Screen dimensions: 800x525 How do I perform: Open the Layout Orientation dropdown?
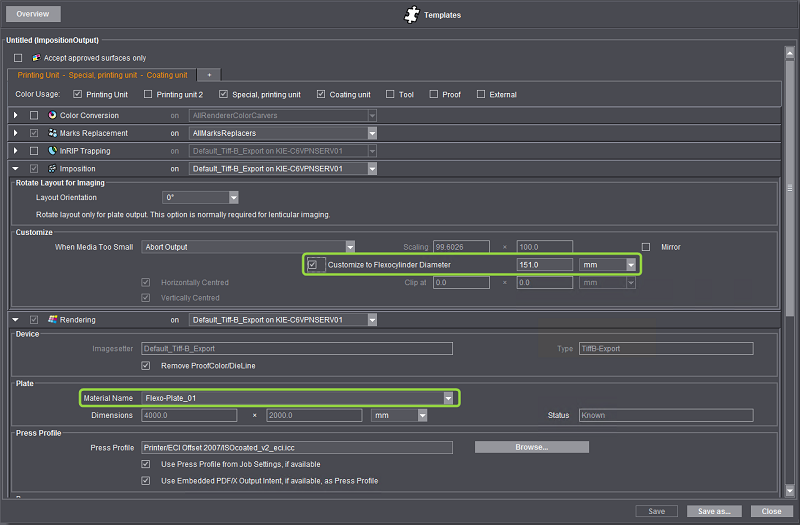point(233,198)
